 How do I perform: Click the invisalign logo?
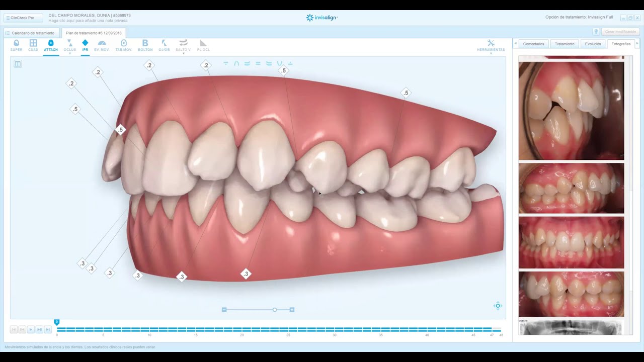(322, 18)
